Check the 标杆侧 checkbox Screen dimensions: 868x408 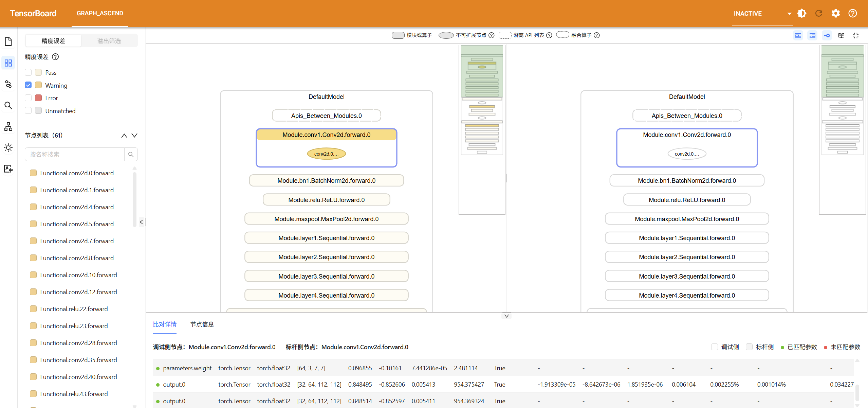[x=749, y=347]
